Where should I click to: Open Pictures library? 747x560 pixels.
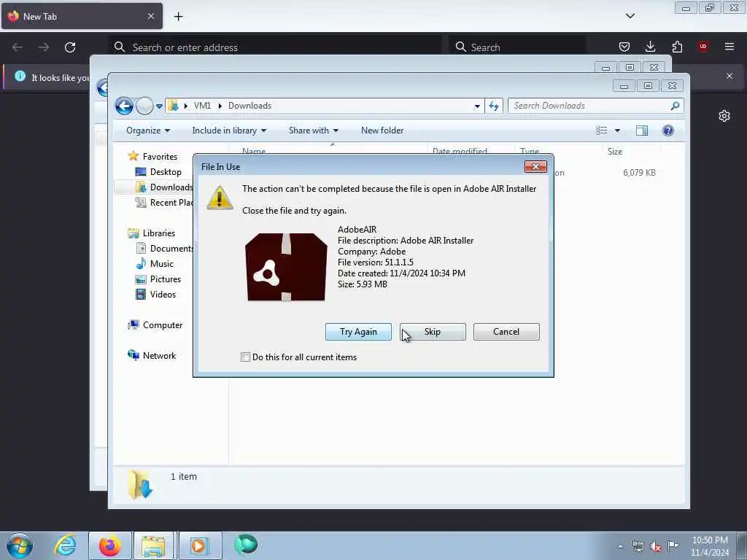pos(166,279)
